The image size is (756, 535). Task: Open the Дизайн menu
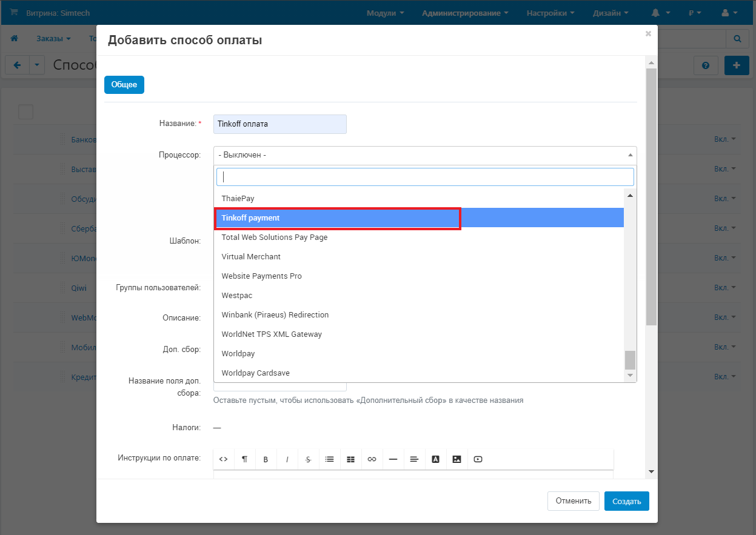[610, 13]
